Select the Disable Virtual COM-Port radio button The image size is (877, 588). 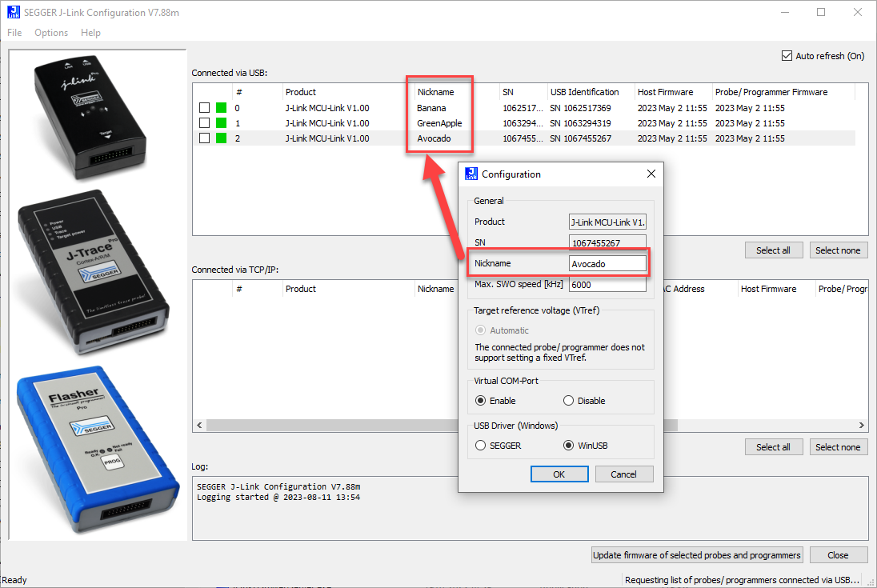click(x=569, y=401)
